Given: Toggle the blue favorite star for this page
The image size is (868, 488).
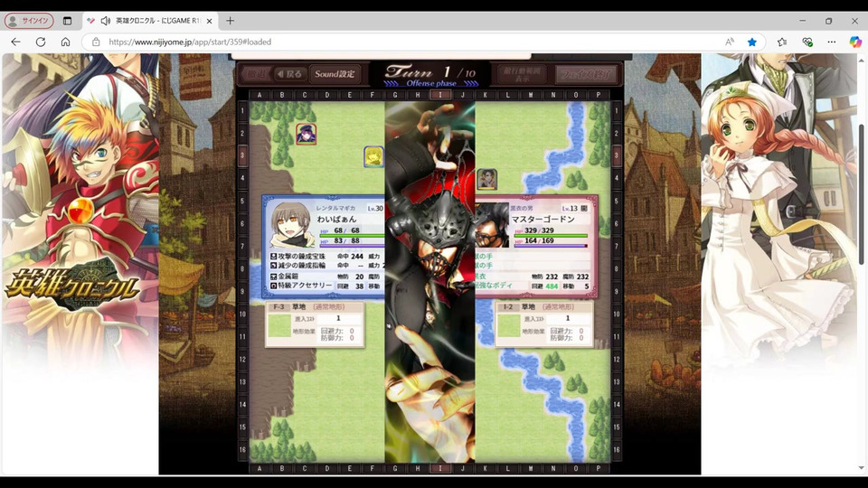Looking at the screenshot, I should coord(751,42).
